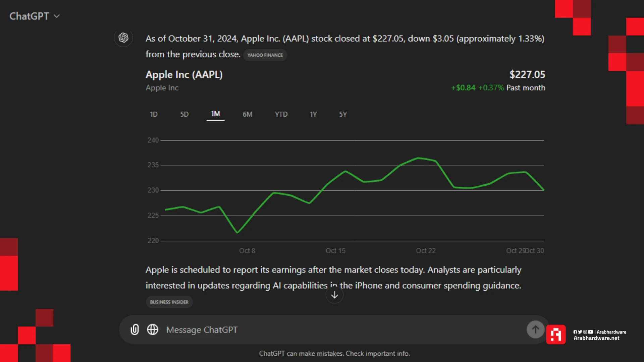Viewport: 644px width, 362px height.
Task: Open the Business Insider source citation
Action: point(169,302)
